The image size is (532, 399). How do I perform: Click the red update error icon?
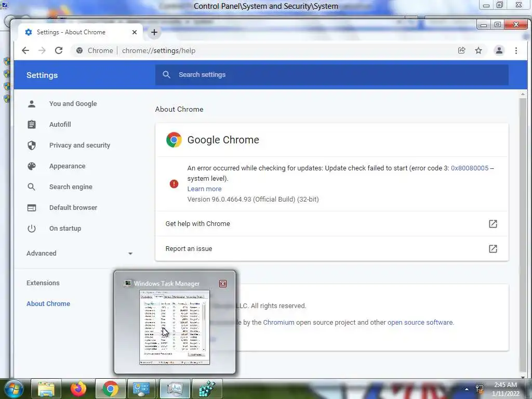coord(174,183)
